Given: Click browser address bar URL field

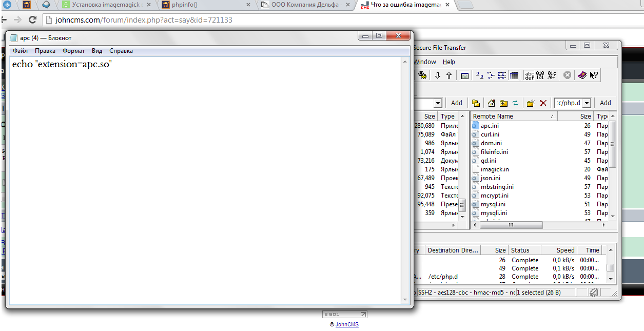Looking at the screenshot, I should pos(339,20).
